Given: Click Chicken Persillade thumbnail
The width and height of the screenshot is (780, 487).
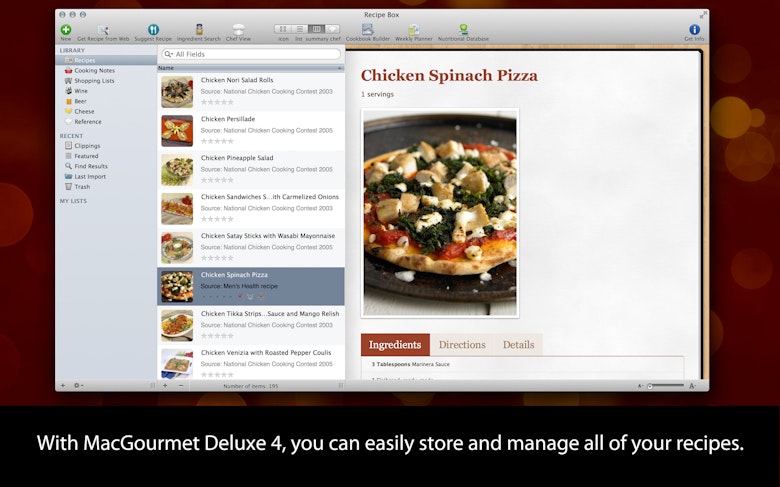Looking at the screenshot, I should click(x=177, y=131).
